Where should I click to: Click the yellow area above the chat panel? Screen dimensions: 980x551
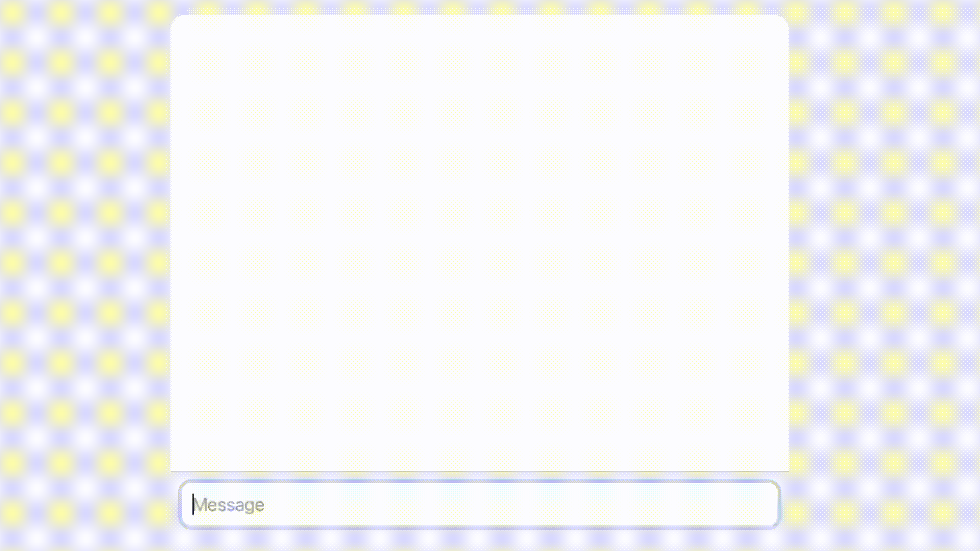479,7
